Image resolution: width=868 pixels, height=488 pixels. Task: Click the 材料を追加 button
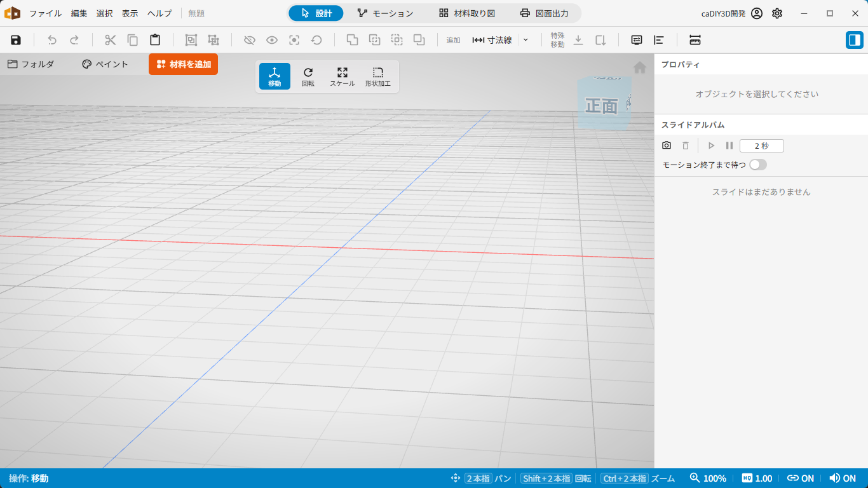click(x=184, y=64)
